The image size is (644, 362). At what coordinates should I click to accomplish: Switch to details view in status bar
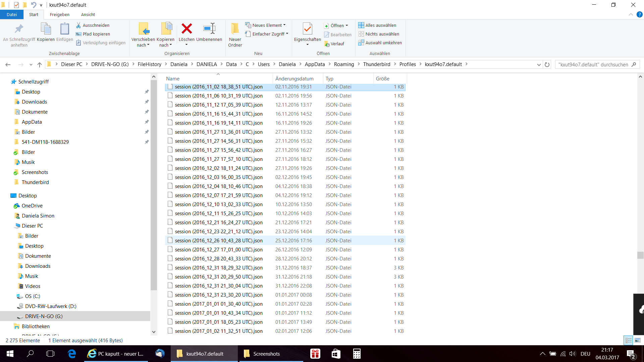click(629, 341)
